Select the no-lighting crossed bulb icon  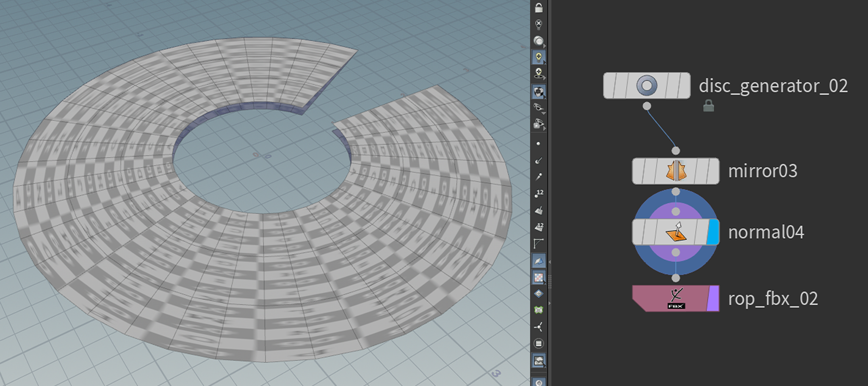pos(539,24)
